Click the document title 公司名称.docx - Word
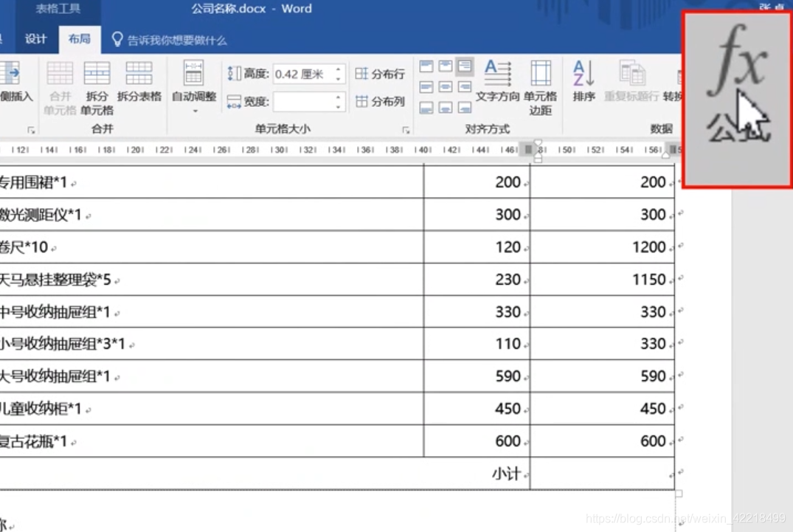The width and height of the screenshot is (793, 532). click(252, 9)
